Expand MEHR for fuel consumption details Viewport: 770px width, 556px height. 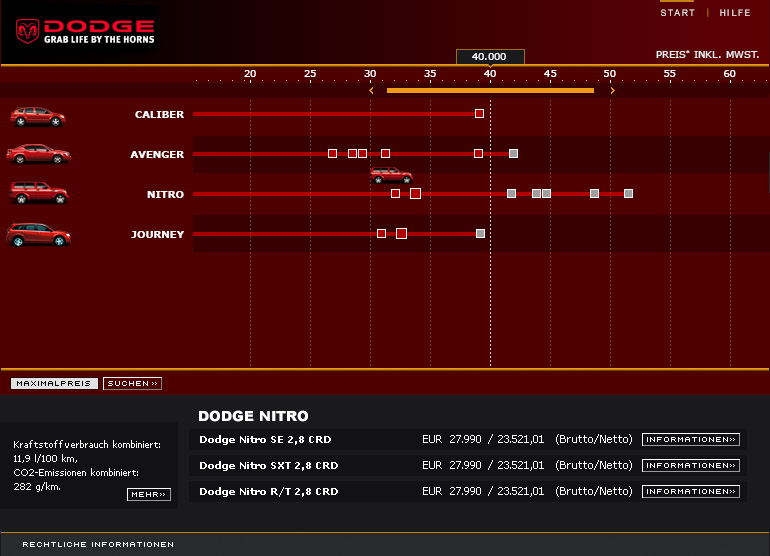tap(149, 494)
